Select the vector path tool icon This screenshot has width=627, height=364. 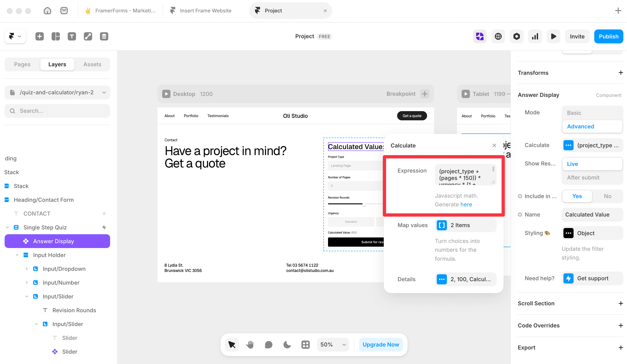coord(88,36)
